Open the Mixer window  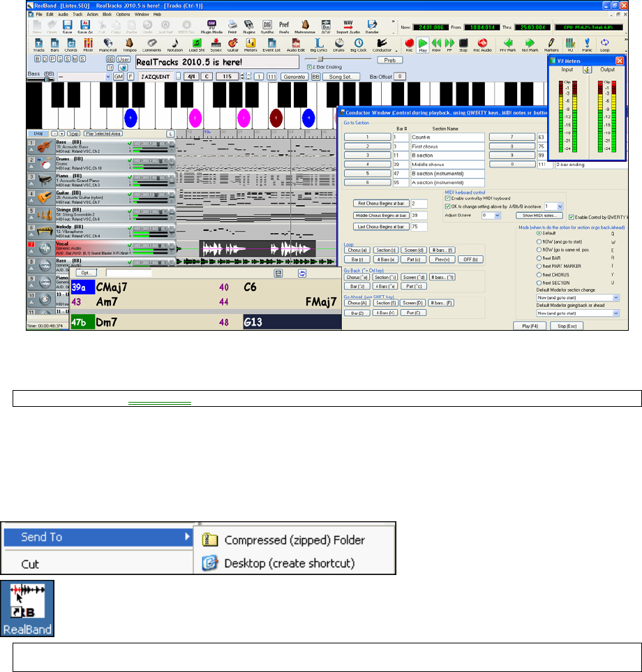pos(89,45)
